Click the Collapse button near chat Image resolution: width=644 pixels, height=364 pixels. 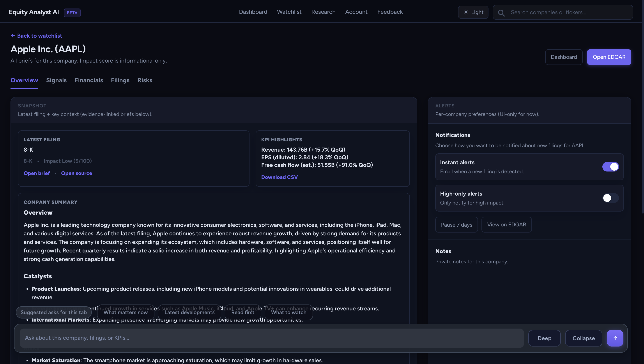[x=583, y=338]
